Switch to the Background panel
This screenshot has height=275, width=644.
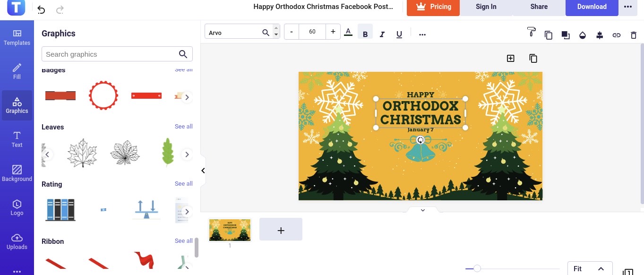click(x=17, y=173)
